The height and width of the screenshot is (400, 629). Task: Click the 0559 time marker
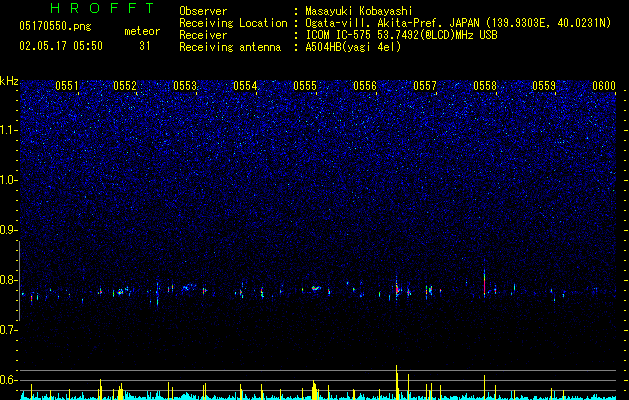(x=544, y=86)
